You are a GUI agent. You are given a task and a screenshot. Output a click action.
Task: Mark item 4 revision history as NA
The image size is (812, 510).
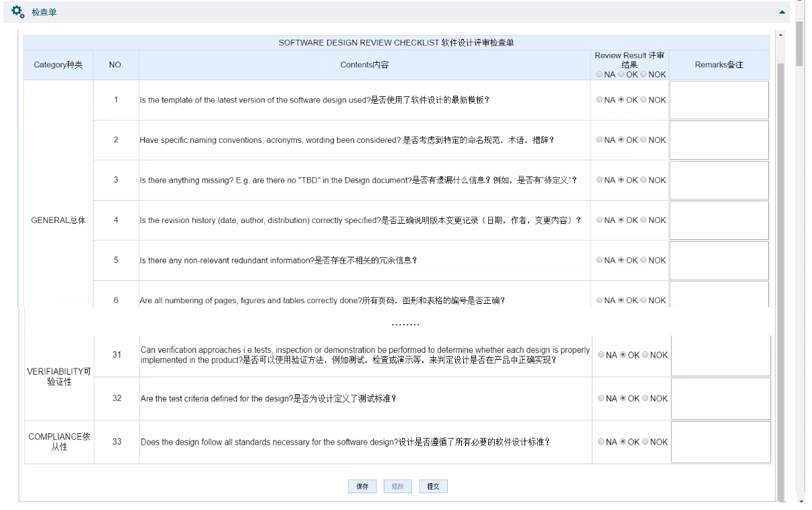pyautogui.click(x=600, y=220)
